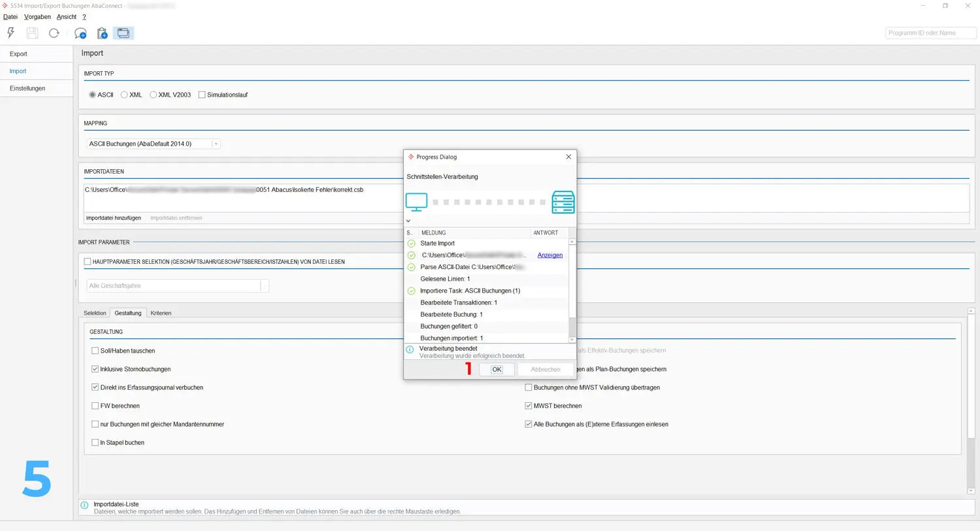The width and height of the screenshot is (980, 531).
Task: Collapse details chevron in Progress Dialog
Action: click(408, 221)
